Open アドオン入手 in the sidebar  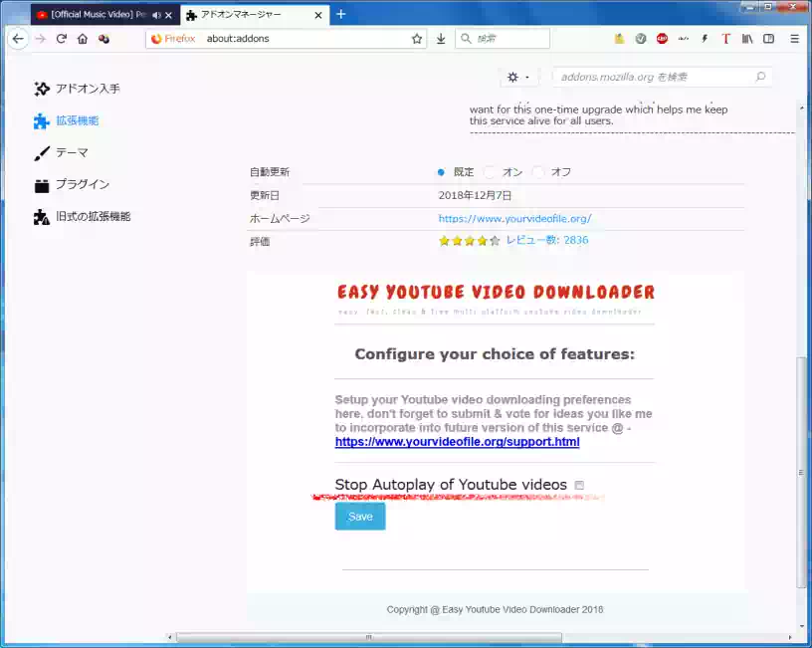77,89
